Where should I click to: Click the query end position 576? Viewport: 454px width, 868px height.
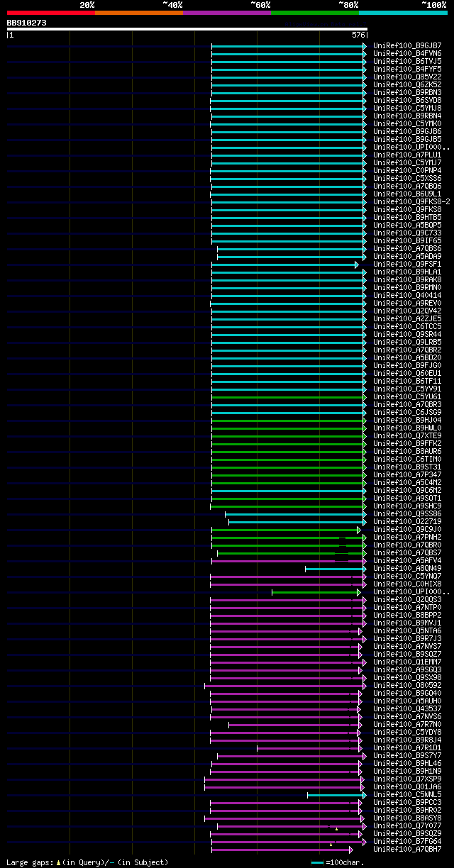point(358,35)
